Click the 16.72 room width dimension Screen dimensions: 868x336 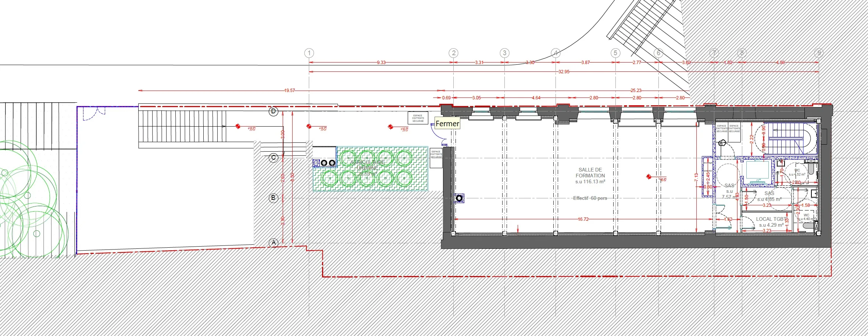[583, 219]
